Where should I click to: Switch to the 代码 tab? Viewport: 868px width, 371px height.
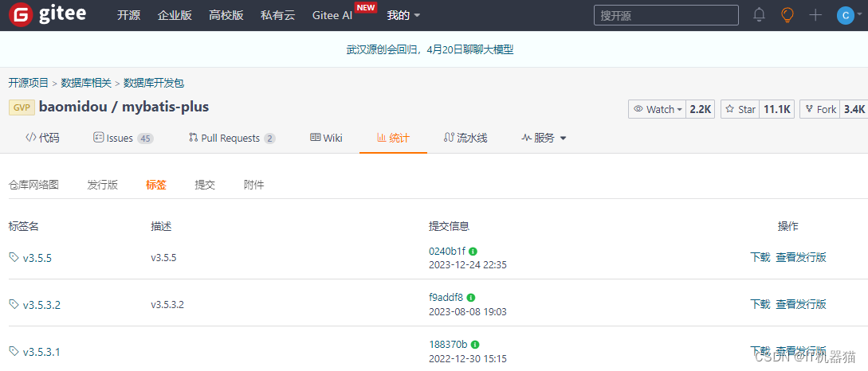point(42,139)
